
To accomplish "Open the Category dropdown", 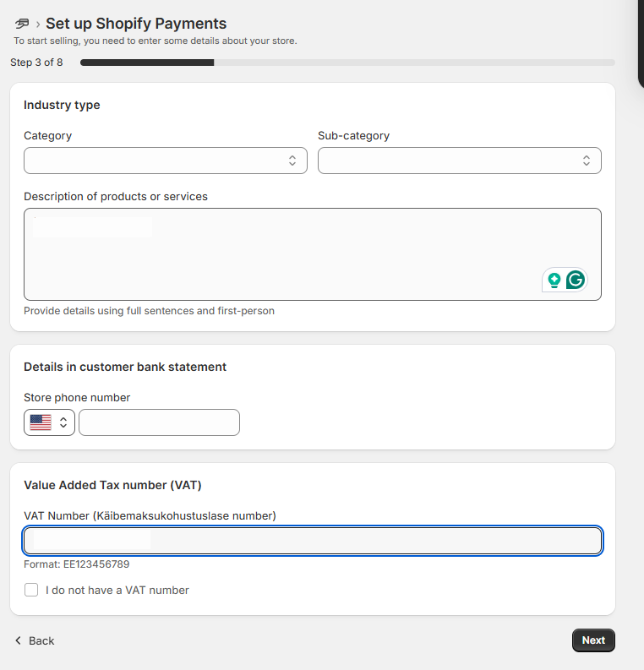I will click(166, 161).
